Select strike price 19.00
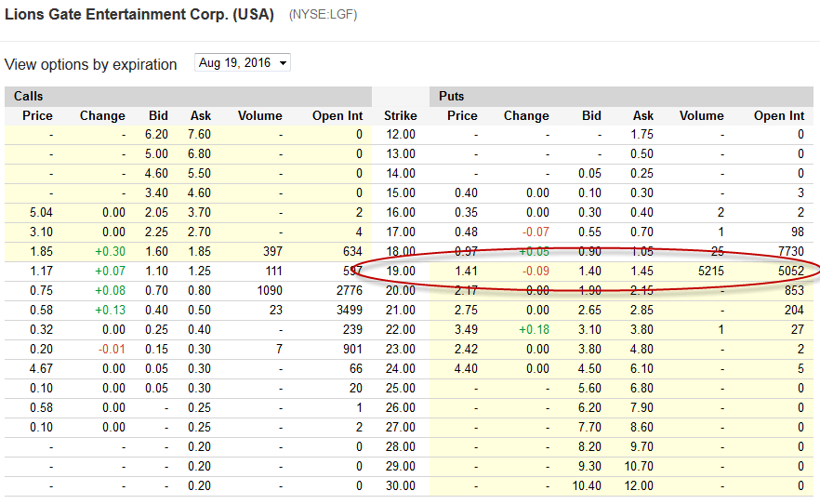Viewport: 820px width, 504px height. [401, 271]
